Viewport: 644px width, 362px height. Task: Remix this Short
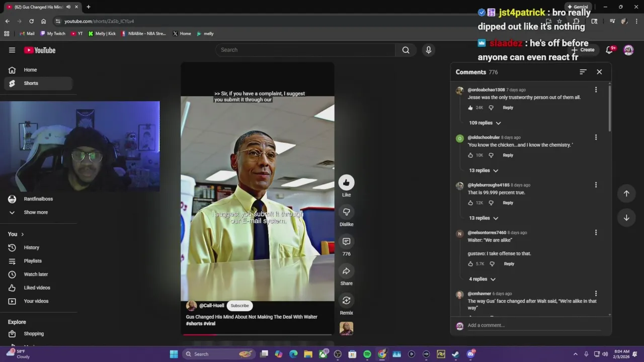click(346, 301)
